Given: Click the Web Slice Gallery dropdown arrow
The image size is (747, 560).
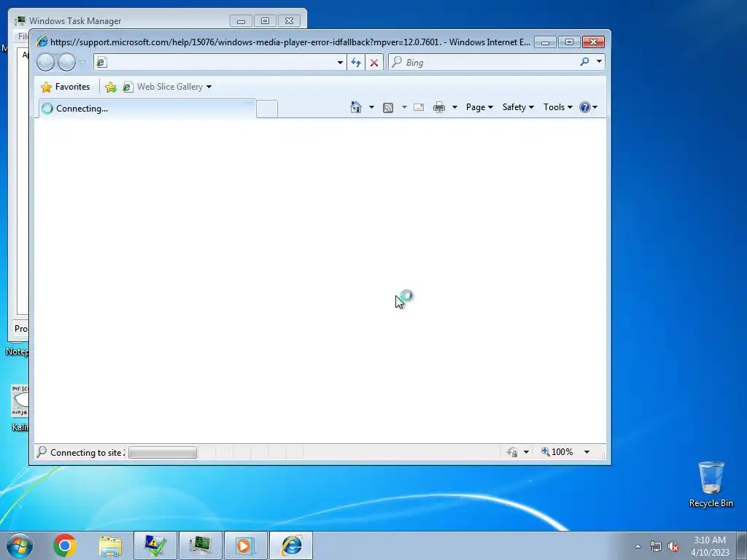Looking at the screenshot, I should pos(209,87).
